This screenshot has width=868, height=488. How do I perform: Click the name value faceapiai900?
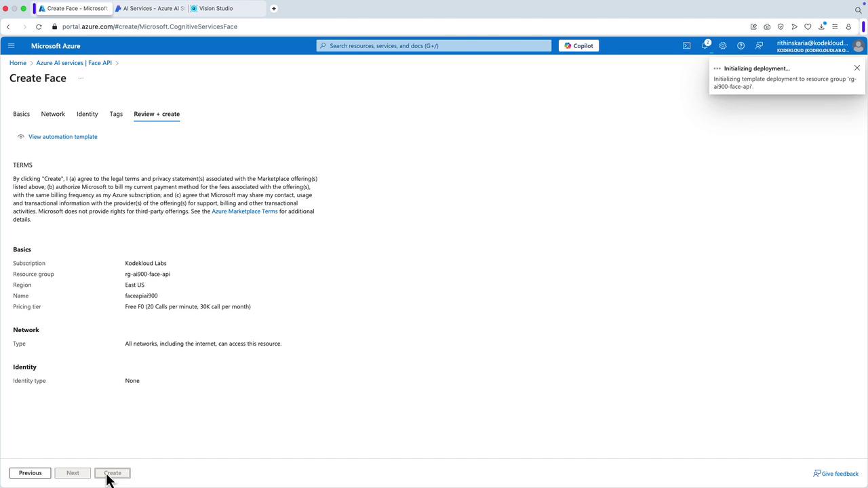pyautogui.click(x=142, y=296)
